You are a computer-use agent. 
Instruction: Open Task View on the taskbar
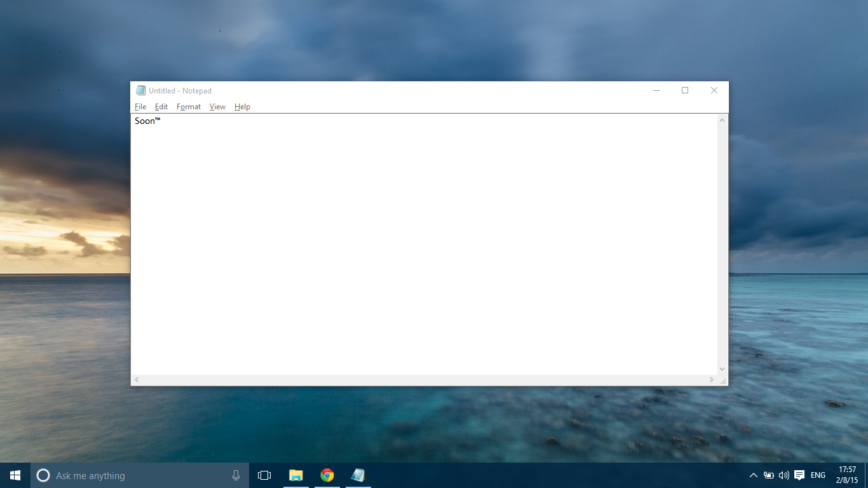pyautogui.click(x=263, y=475)
